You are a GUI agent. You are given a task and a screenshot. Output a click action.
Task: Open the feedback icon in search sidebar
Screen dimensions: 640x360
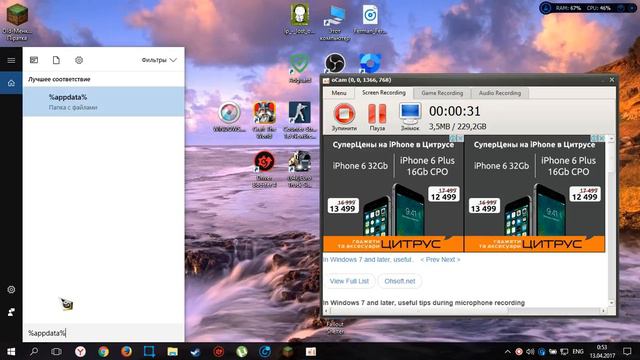click(x=11, y=312)
